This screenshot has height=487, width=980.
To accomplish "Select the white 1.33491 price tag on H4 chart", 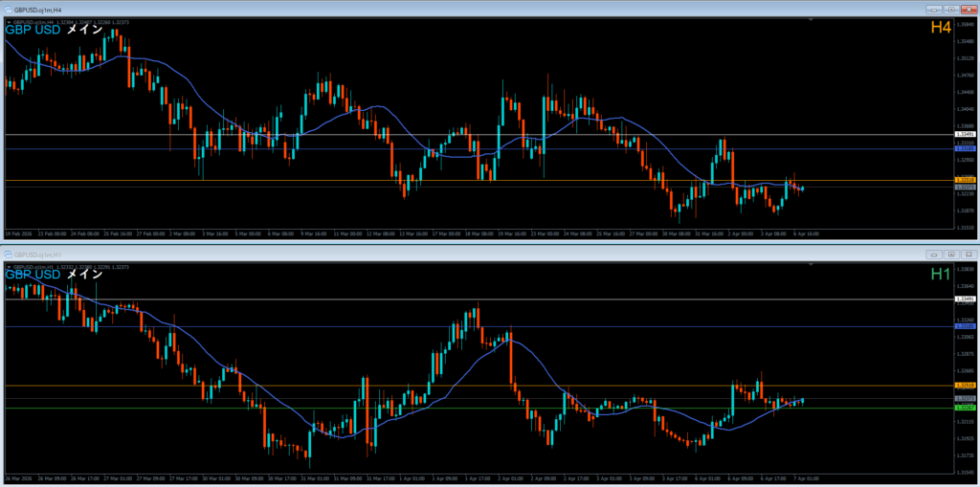I will [966, 135].
